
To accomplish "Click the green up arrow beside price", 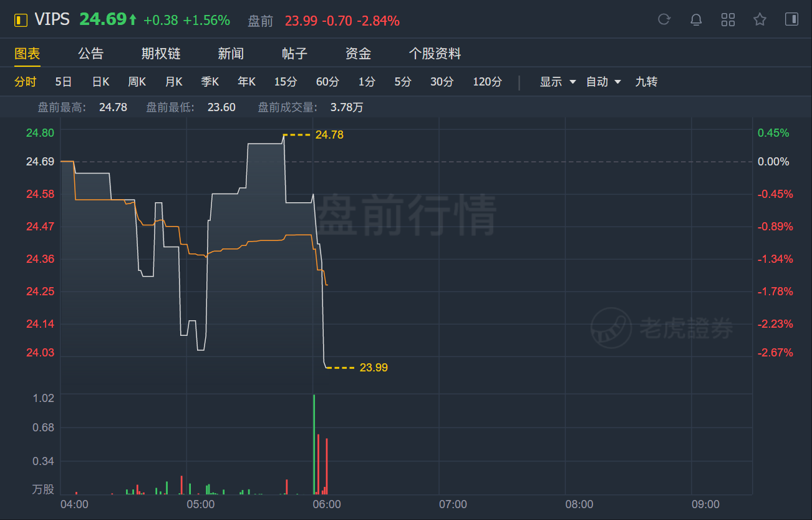I will click(x=132, y=20).
